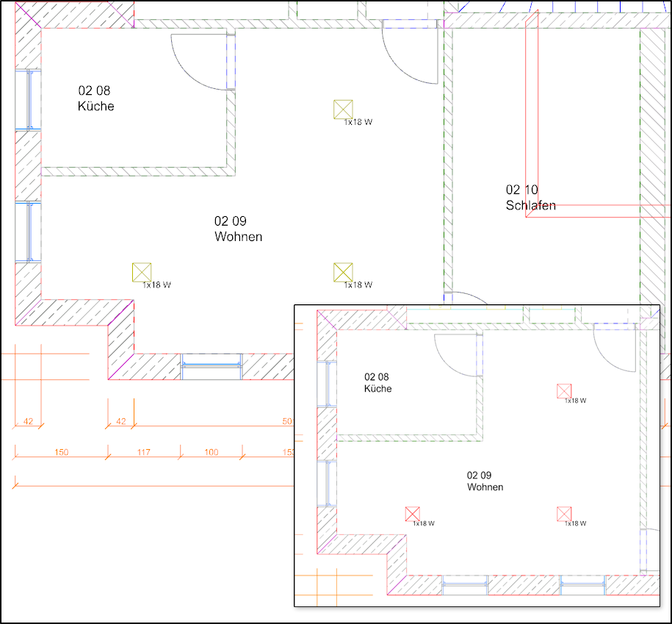672x624 pixels.
Task: Select '1x18 W' text under the lower-right yellow lamp
Action: click(x=358, y=284)
